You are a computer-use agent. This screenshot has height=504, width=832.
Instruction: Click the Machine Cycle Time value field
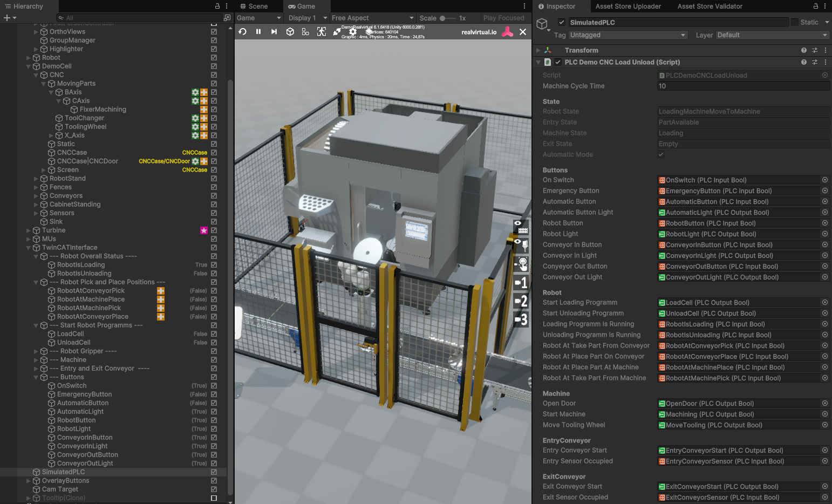click(x=742, y=86)
